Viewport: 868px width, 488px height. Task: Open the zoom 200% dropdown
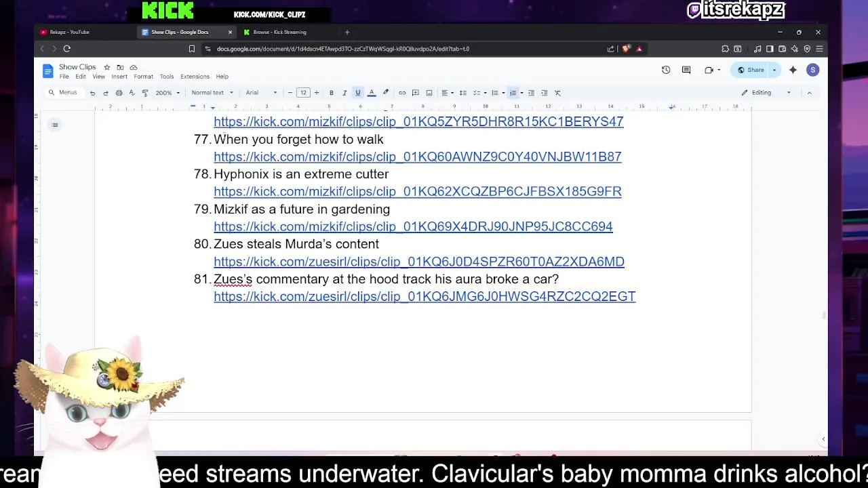click(x=167, y=93)
